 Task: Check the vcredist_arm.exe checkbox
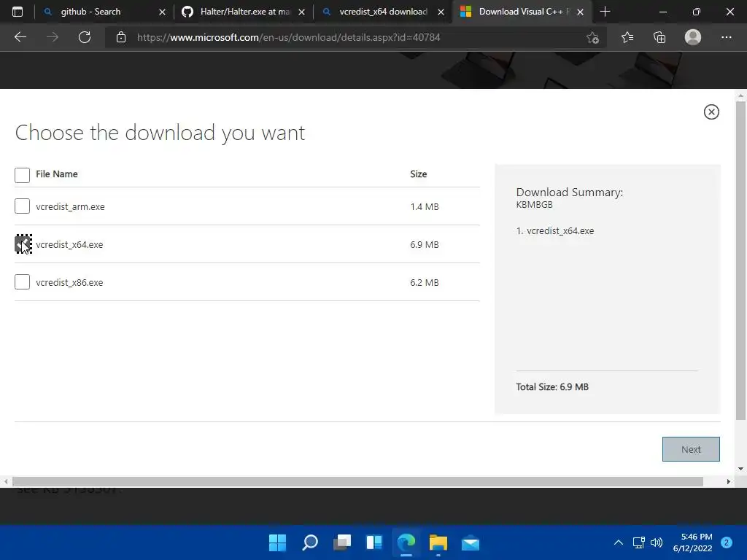point(22,206)
